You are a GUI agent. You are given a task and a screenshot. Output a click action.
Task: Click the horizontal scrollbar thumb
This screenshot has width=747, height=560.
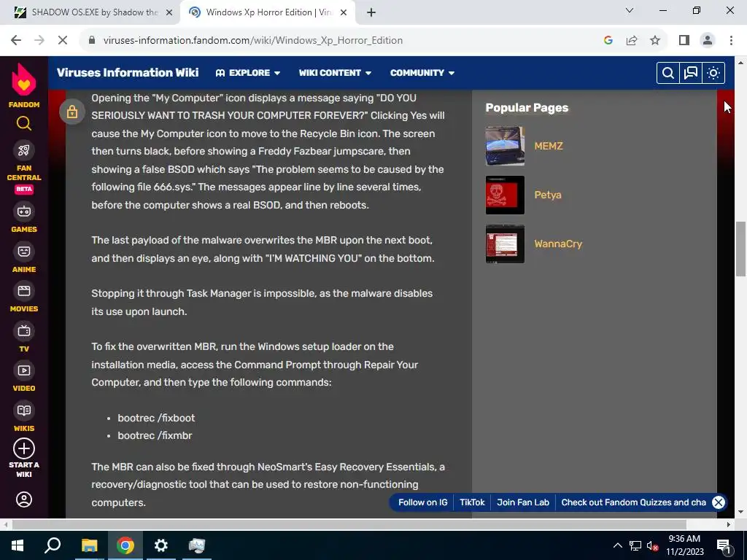tap(349, 524)
